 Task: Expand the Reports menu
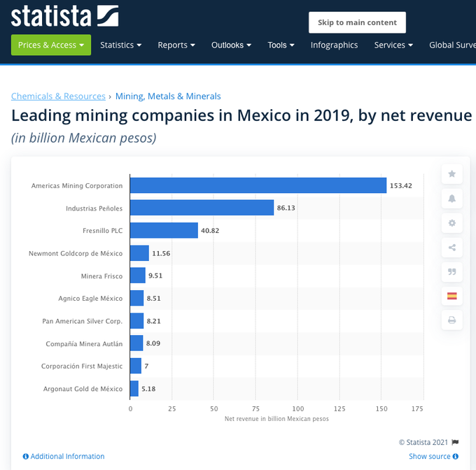176,45
